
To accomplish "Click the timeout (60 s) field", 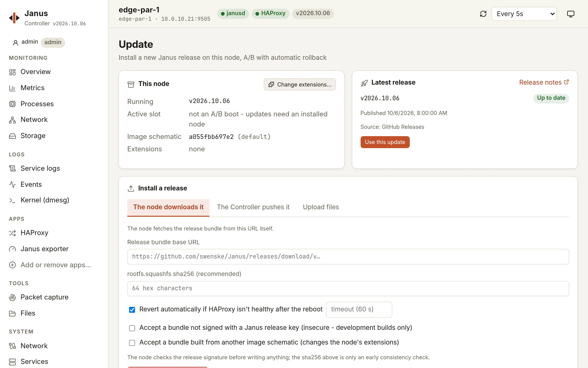I will (359, 310).
